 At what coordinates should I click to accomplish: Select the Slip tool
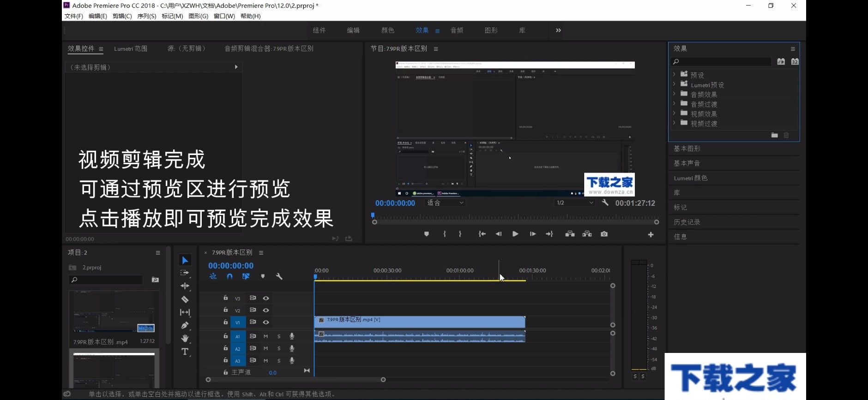tap(185, 312)
